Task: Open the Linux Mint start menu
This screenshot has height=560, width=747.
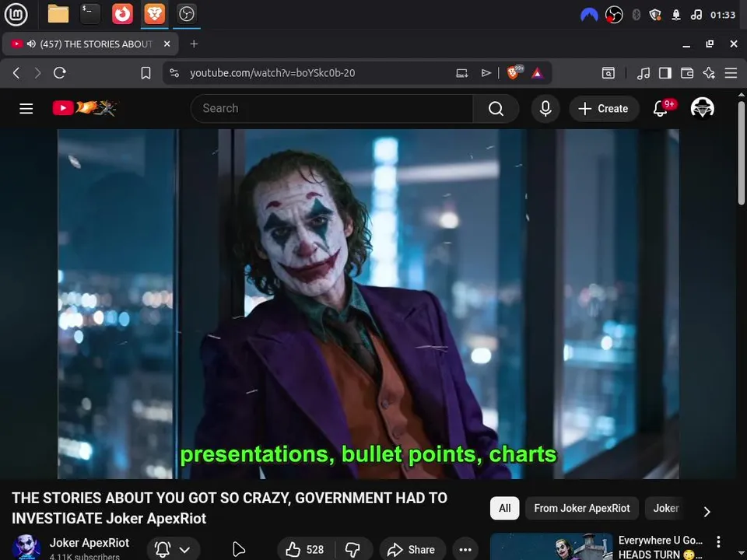Action: pos(16,14)
